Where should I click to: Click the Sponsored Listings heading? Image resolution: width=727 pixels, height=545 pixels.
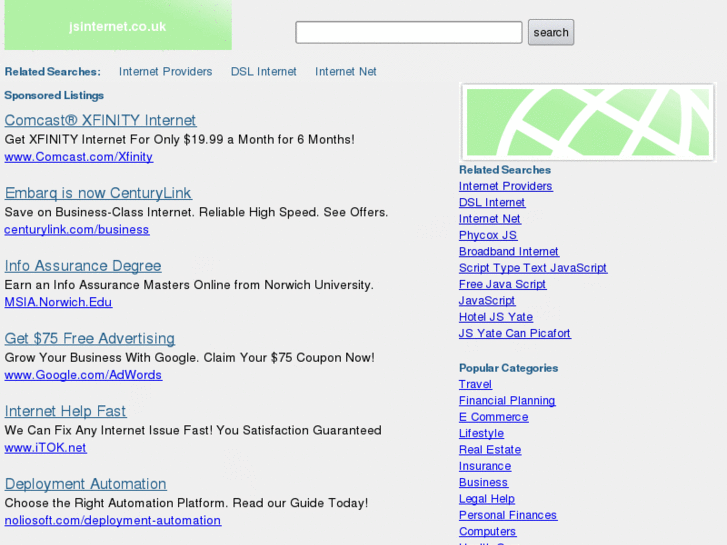54,96
